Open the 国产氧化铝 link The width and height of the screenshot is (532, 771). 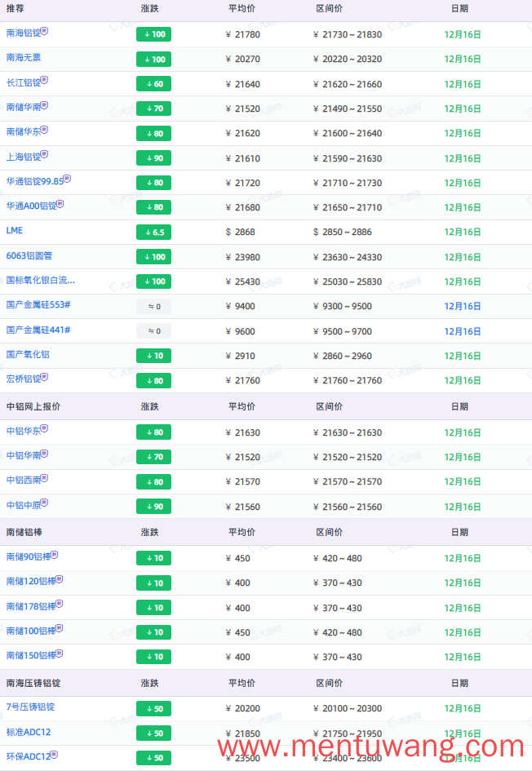point(28,355)
